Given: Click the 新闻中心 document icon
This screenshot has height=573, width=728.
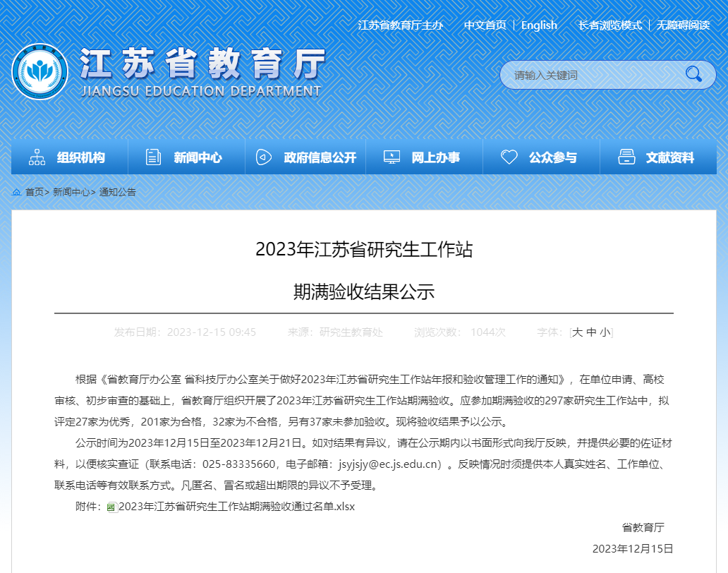Looking at the screenshot, I should tap(153, 157).
